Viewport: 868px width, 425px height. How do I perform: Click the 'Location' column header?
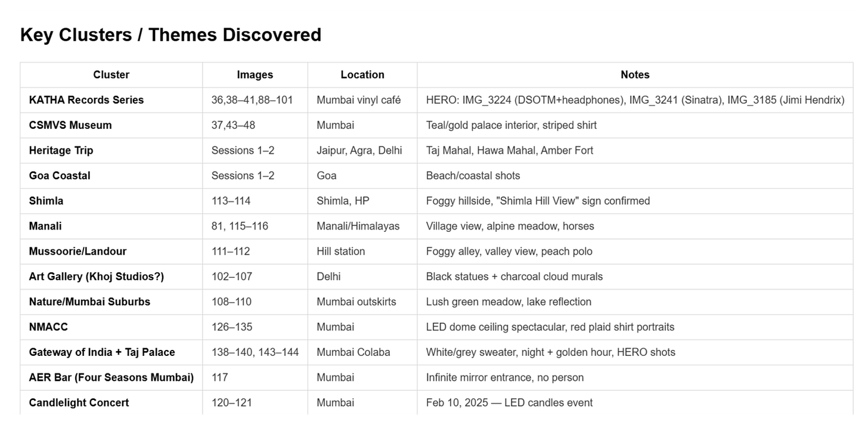(362, 75)
